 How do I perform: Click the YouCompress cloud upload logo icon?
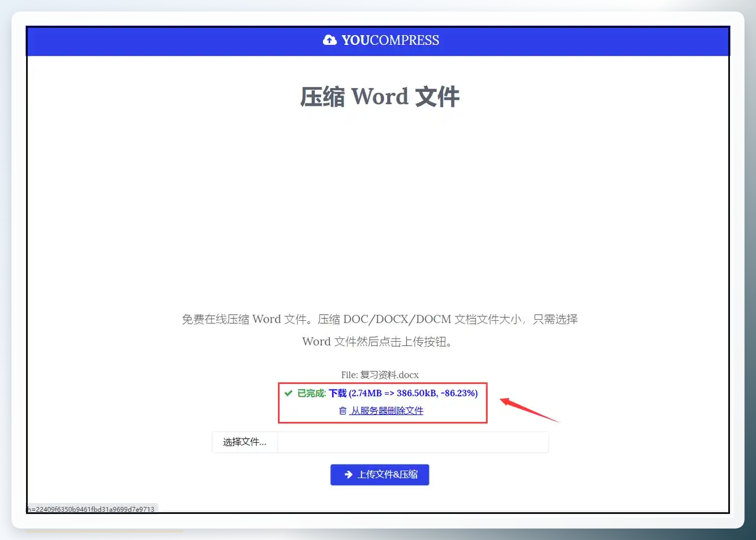point(330,40)
